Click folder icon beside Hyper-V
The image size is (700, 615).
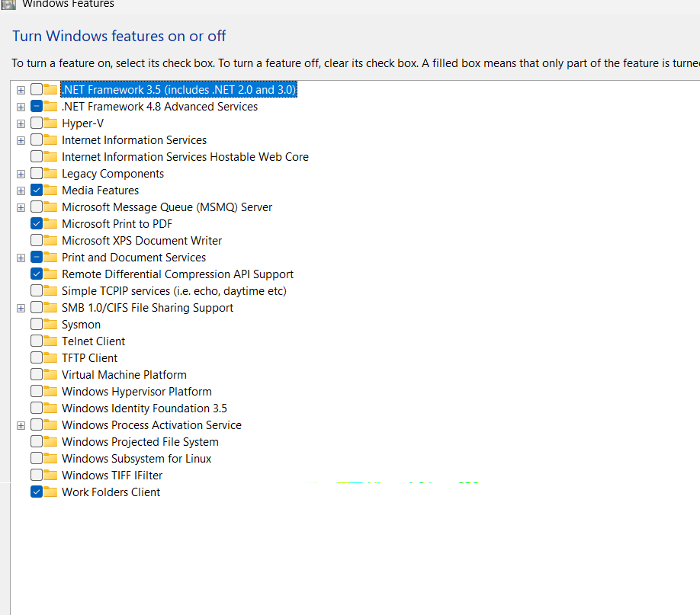[50, 123]
